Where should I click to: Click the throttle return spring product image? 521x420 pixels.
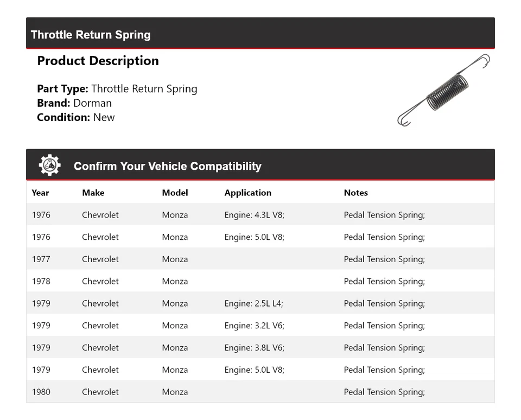click(444, 90)
